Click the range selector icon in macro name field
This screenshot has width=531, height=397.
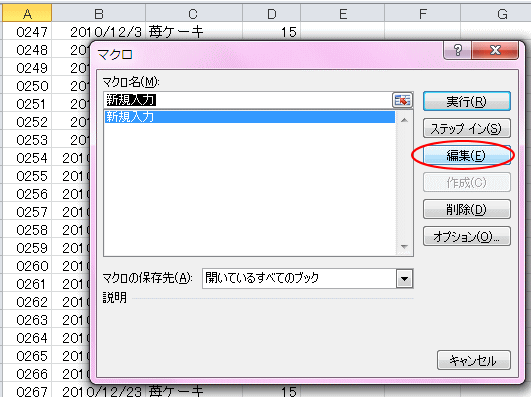(402, 100)
